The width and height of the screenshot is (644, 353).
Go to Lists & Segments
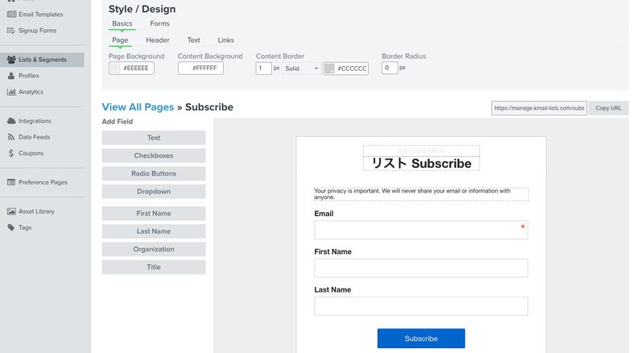[x=42, y=60]
